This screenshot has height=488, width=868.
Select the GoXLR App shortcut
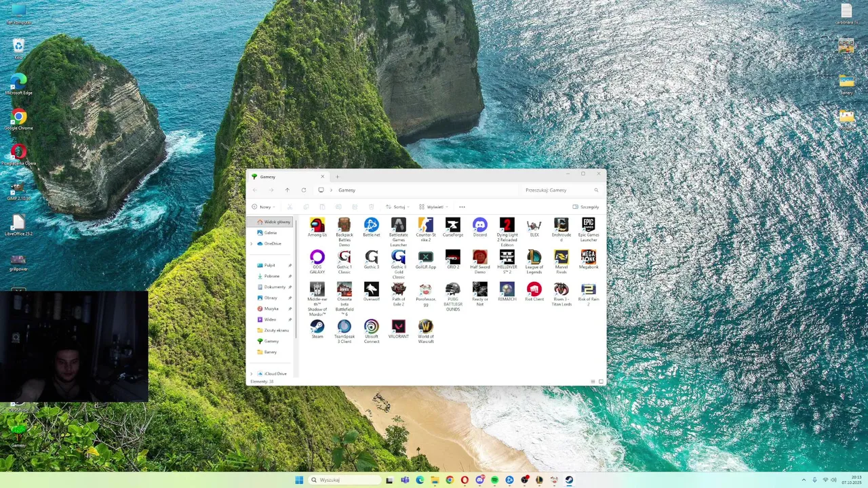[426, 260]
